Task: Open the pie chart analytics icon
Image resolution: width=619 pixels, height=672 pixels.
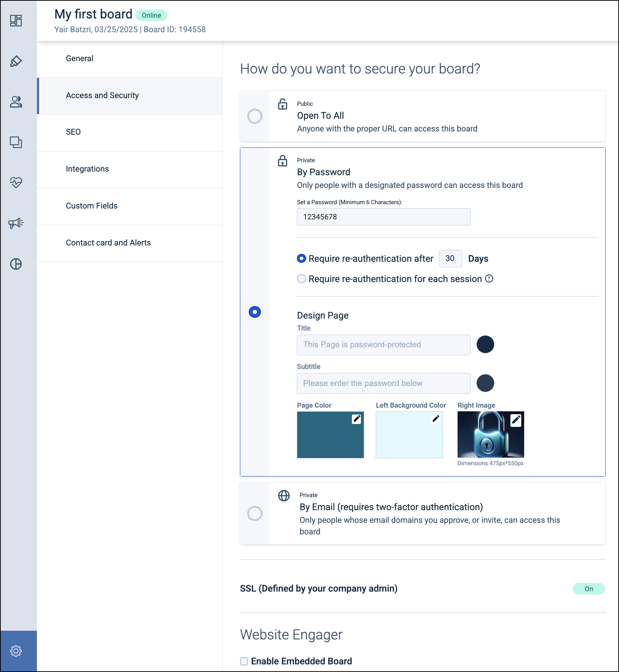Action: (x=16, y=264)
